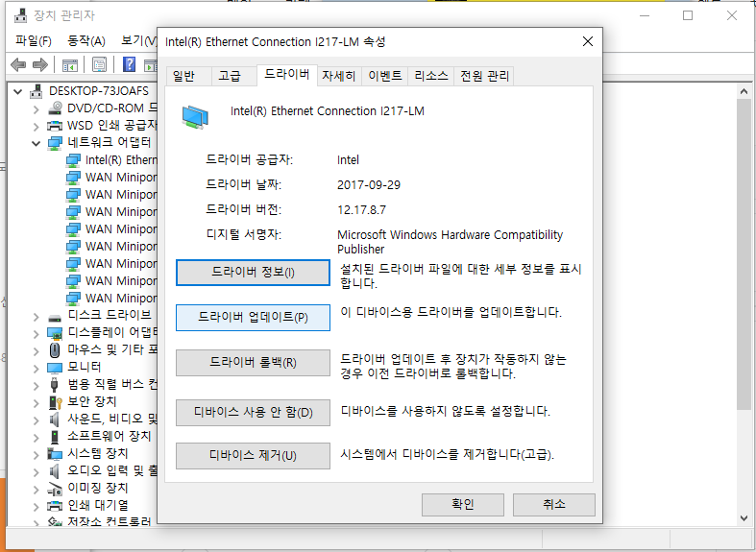Screen dimensions: 756x552
Task: Click the forward arrow in Device Manager toolbar
Action: 40,64
